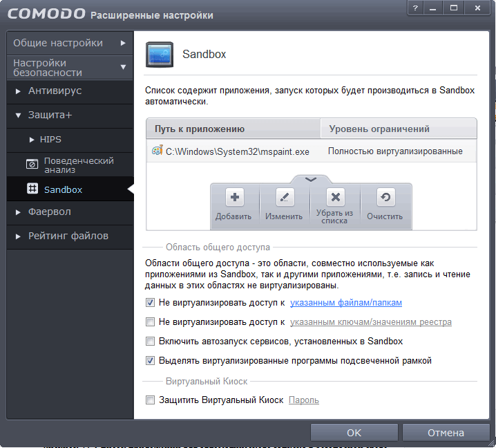Expand the Общие настройки section

pos(123,43)
